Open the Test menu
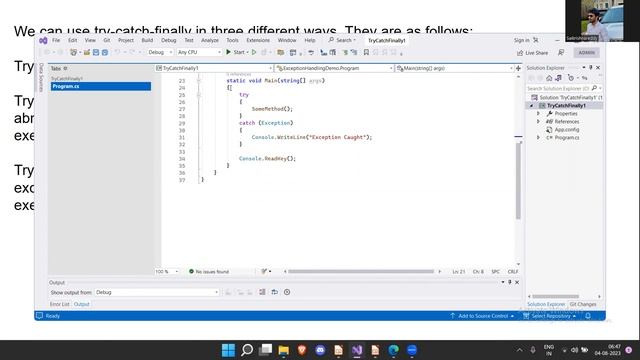 point(189,40)
